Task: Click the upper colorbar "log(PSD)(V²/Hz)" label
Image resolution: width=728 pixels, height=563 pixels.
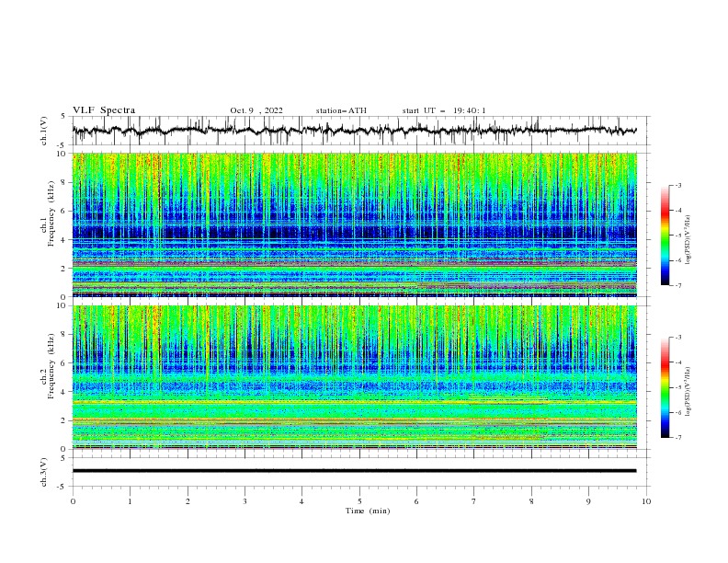Action: point(688,240)
